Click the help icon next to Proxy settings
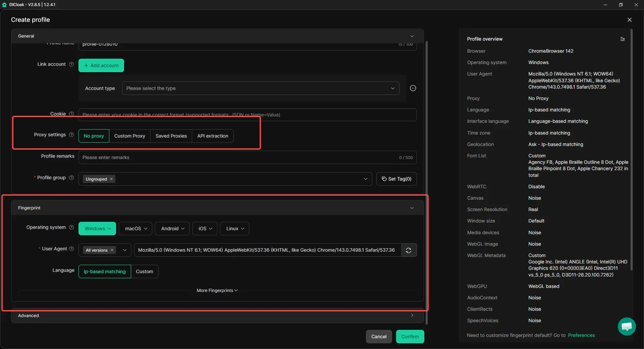 (71, 135)
